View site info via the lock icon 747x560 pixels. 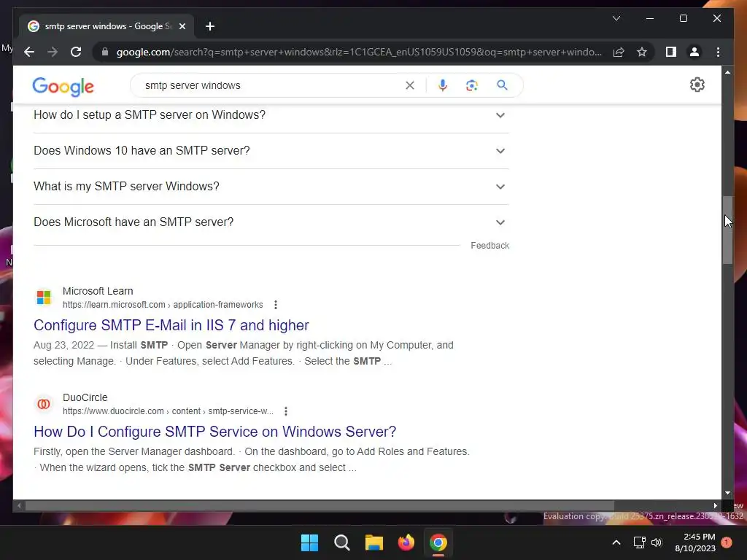click(x=105, y=52)
